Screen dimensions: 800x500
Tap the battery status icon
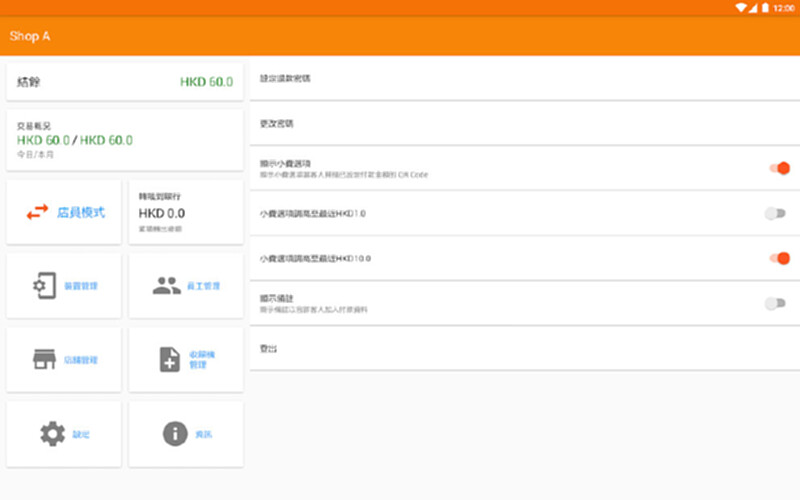tap(765, 8)
